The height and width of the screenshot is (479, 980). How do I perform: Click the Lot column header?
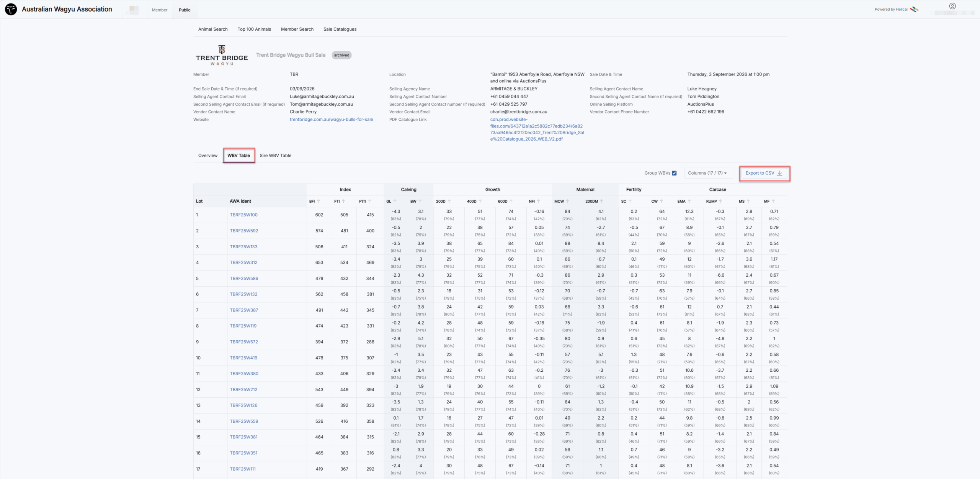point(199,201)
